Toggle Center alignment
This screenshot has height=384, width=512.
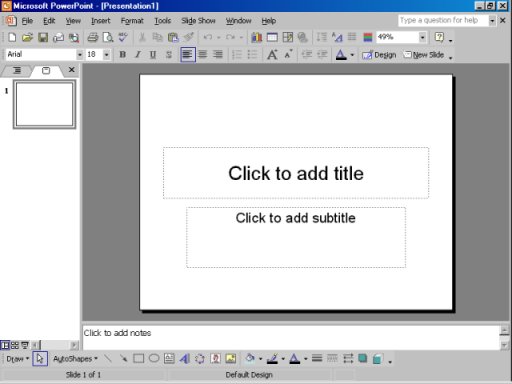click(x=203, y=55)
